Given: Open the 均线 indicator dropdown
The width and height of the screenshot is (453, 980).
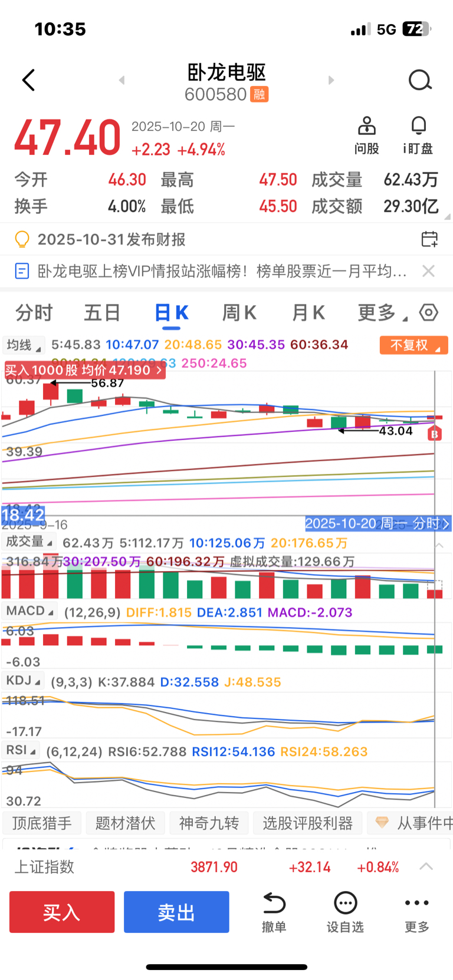Looking at the screenshot, I should [24, 345].
